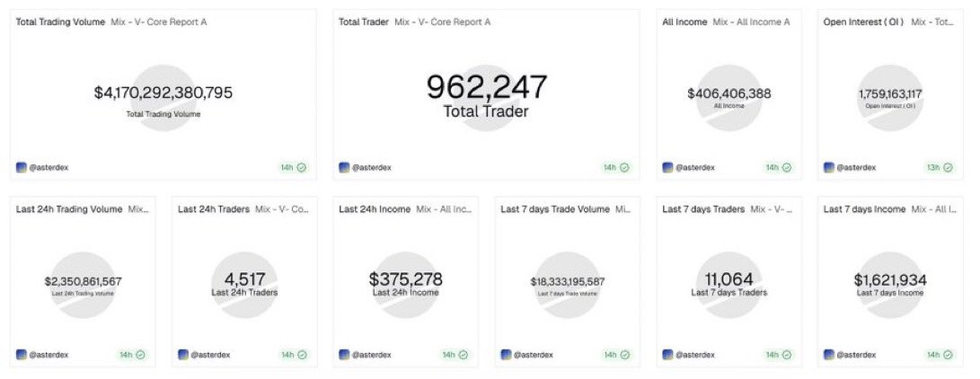Open the Total Trader card title
The height and width of the screenshot is (379, 980).
click(364, 22)
